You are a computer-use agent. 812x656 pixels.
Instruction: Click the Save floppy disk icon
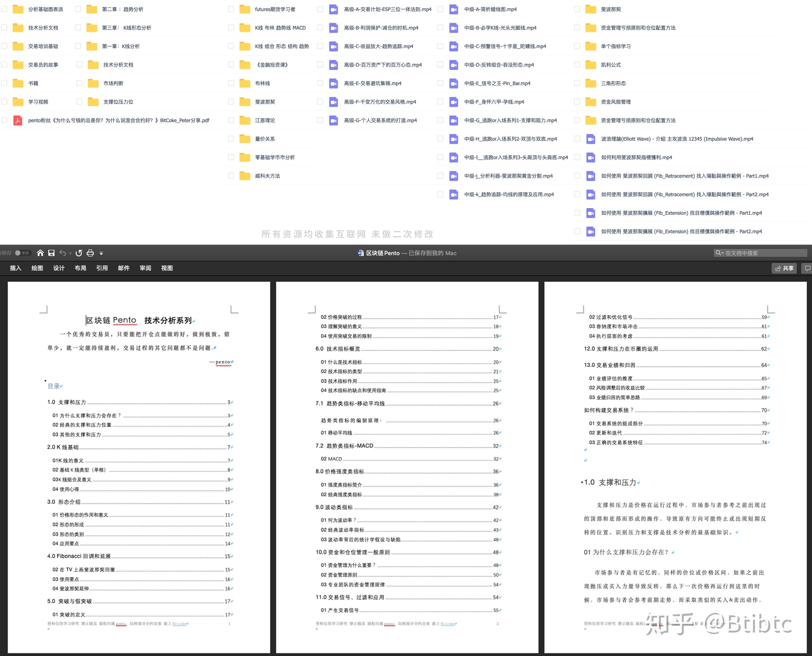[x=51, y=253]
